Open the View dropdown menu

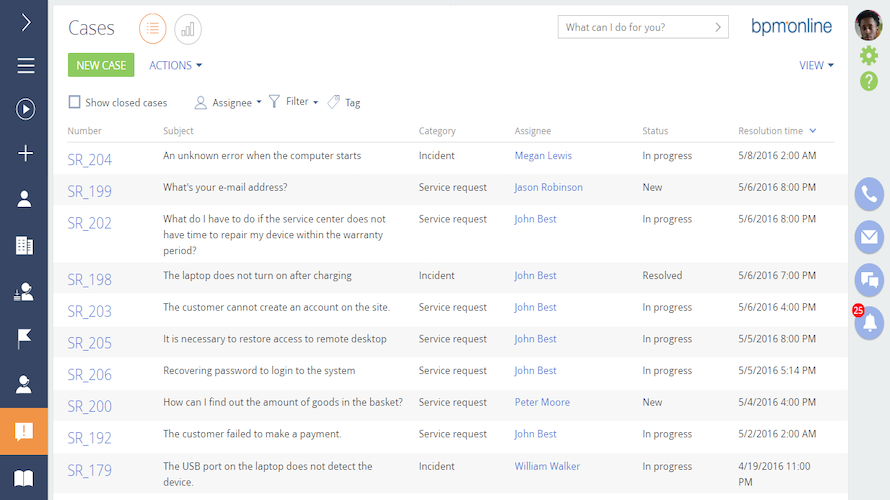pyautogui.click(x=816, y=65)
